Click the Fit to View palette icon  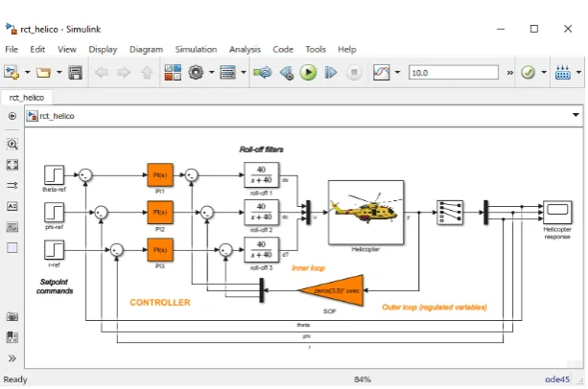[x=12, y=165]
